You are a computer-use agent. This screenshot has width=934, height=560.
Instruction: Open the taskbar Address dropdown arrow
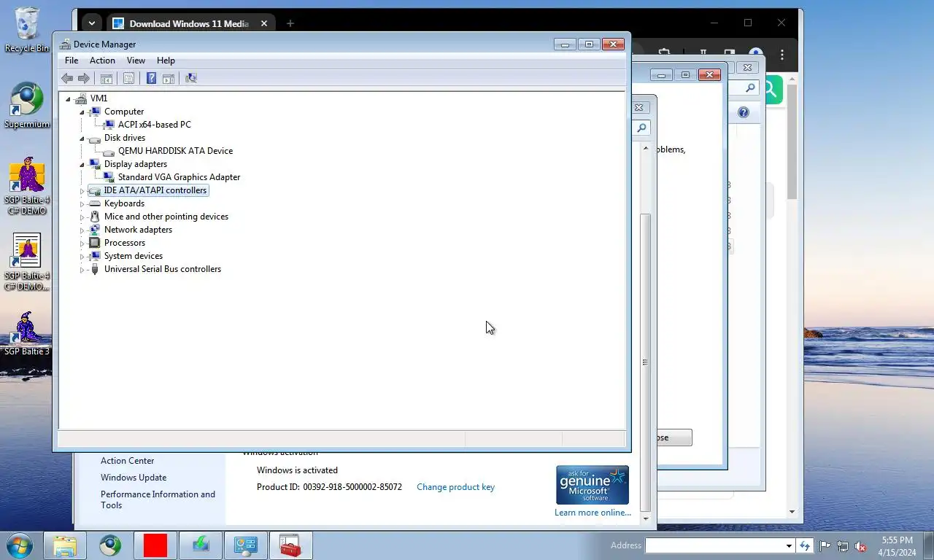coord(789,546)
